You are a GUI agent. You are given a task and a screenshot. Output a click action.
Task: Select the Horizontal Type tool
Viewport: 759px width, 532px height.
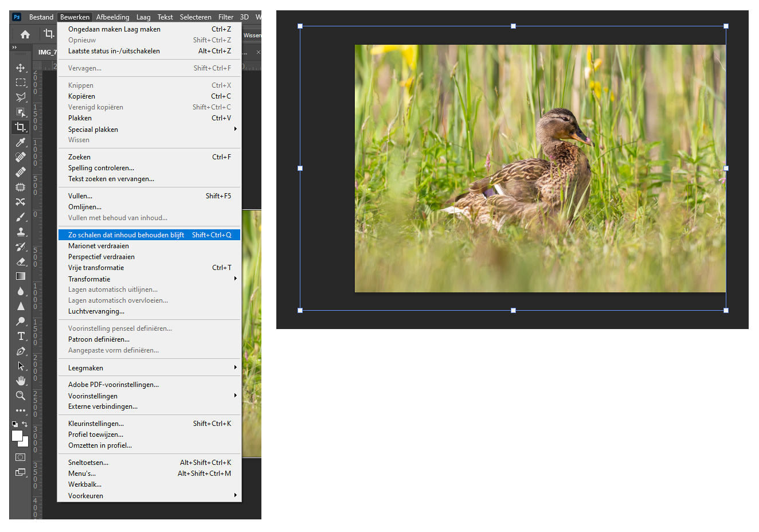point(21,336)
